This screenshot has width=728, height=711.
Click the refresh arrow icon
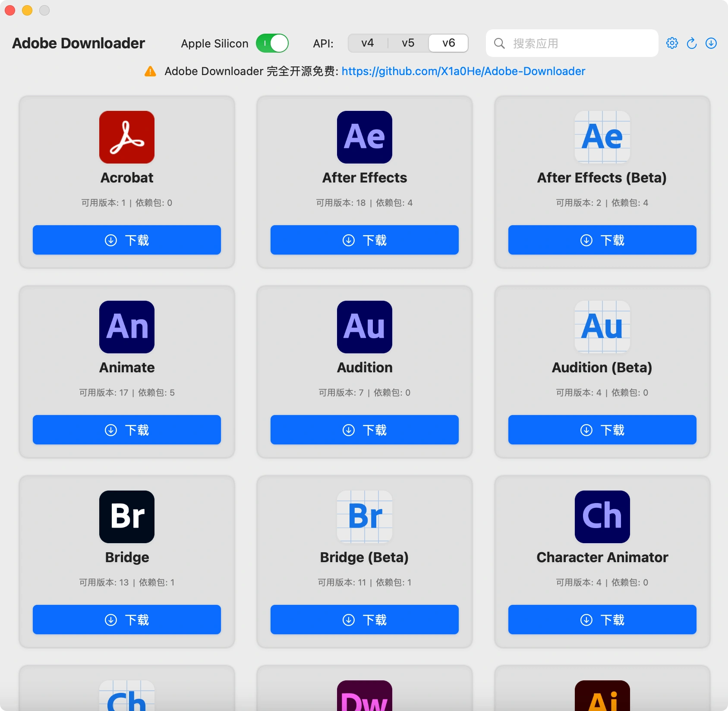(692, 43)
